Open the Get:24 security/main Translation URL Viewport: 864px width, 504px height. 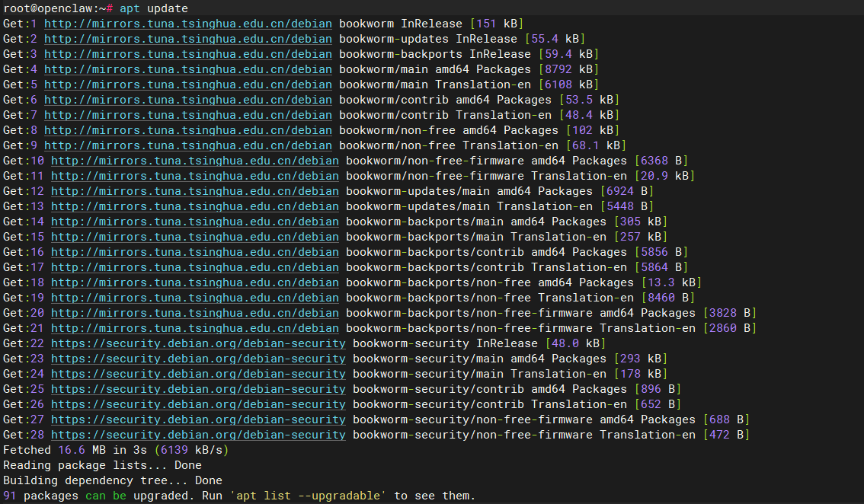198,374
